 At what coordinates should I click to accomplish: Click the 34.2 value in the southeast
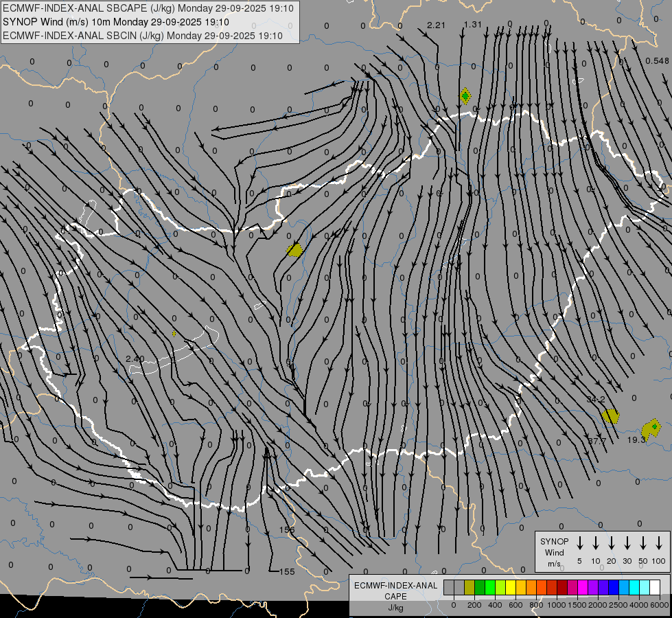pos(596,399)
